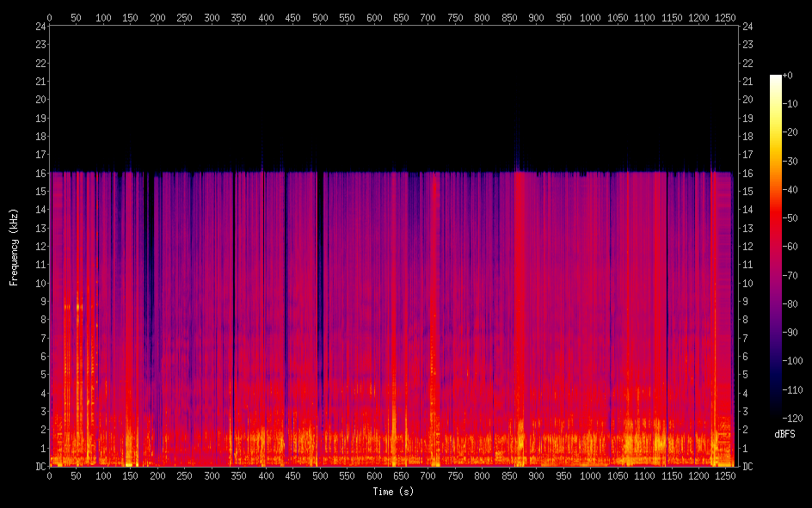This screenshot has width=812, height=508.
Task: Click the '-60' label on color scale
Action: [790, 246]
